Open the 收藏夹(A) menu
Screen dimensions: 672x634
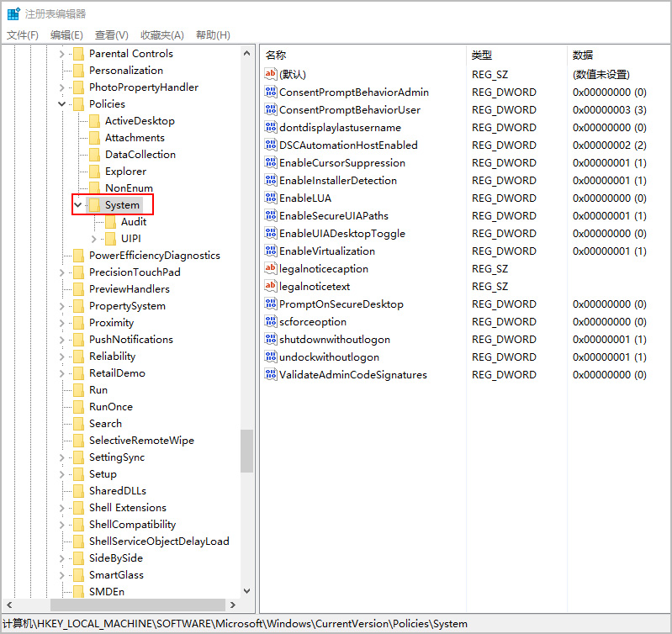pos(162,34)
